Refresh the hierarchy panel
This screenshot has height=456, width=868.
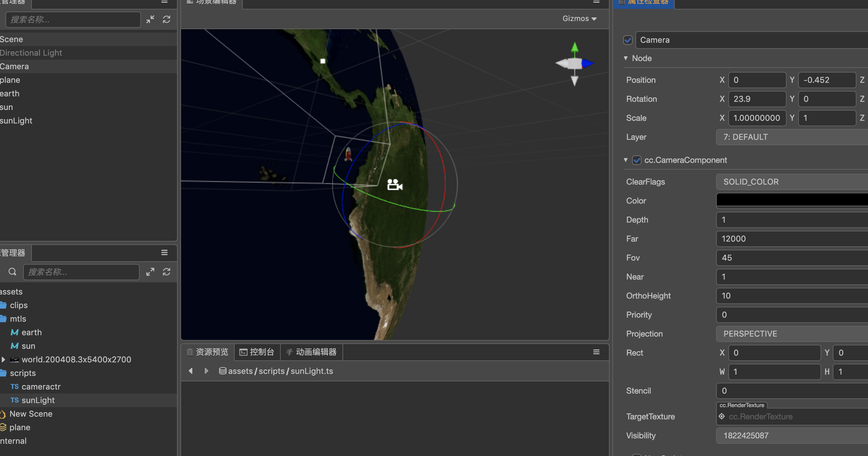pos(166,19)
